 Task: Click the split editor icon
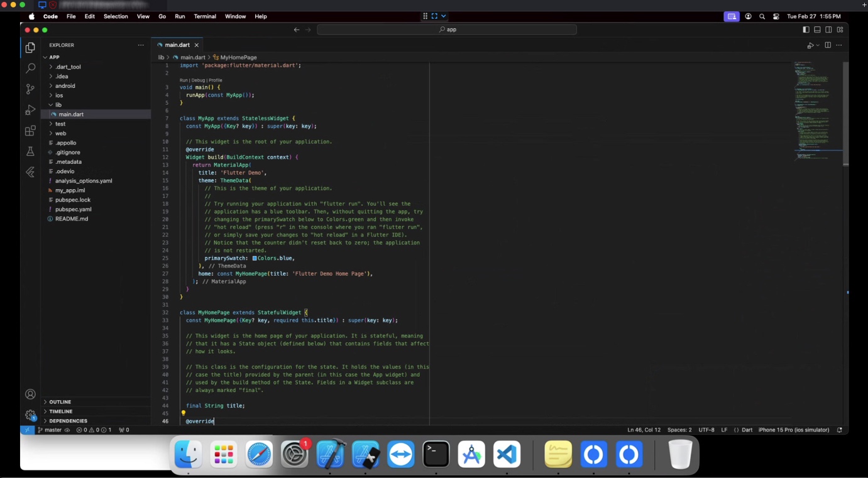828,45
